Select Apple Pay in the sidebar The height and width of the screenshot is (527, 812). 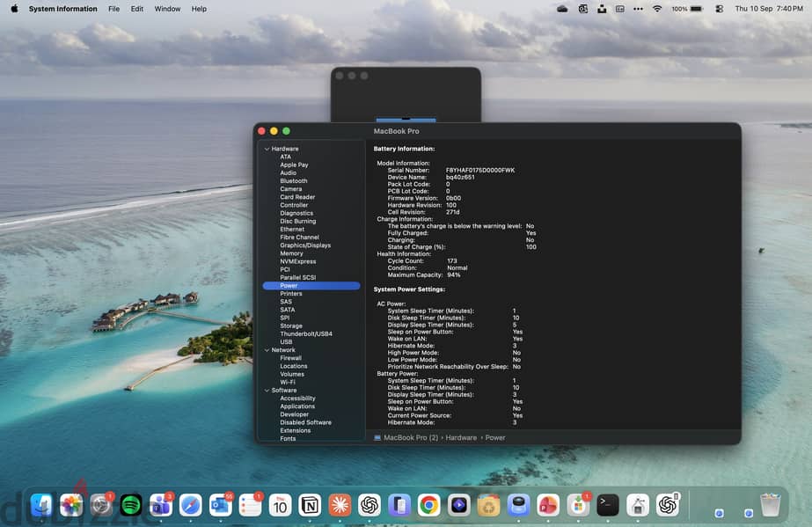point(294,165)
